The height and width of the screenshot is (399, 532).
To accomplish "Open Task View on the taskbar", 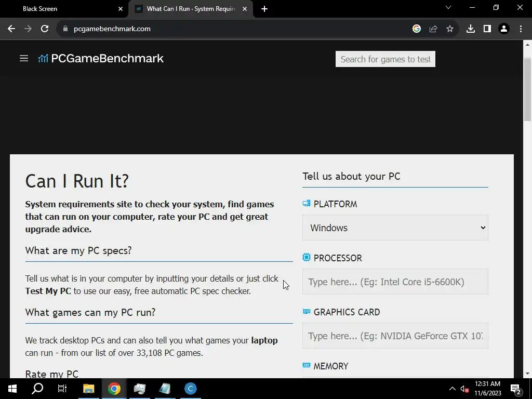I will coord(62,389).
